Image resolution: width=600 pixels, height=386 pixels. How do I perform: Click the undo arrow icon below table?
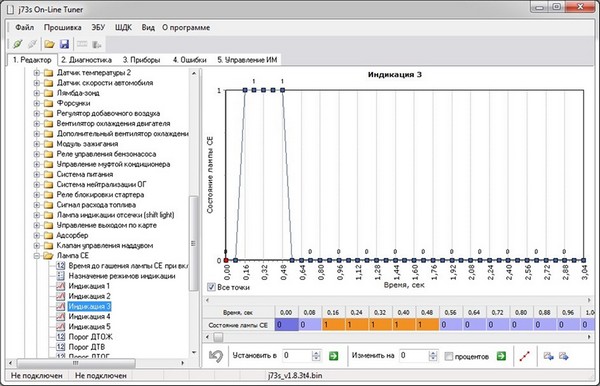(216, 356)
